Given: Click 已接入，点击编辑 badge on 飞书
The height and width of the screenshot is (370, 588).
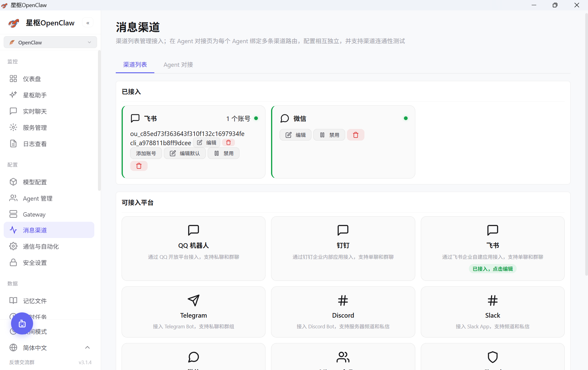Looking at the screenshot, I should tap(492, 269).
